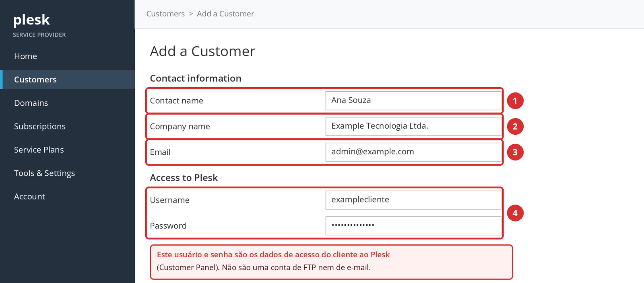Click the Contact name label

(176, 101)
